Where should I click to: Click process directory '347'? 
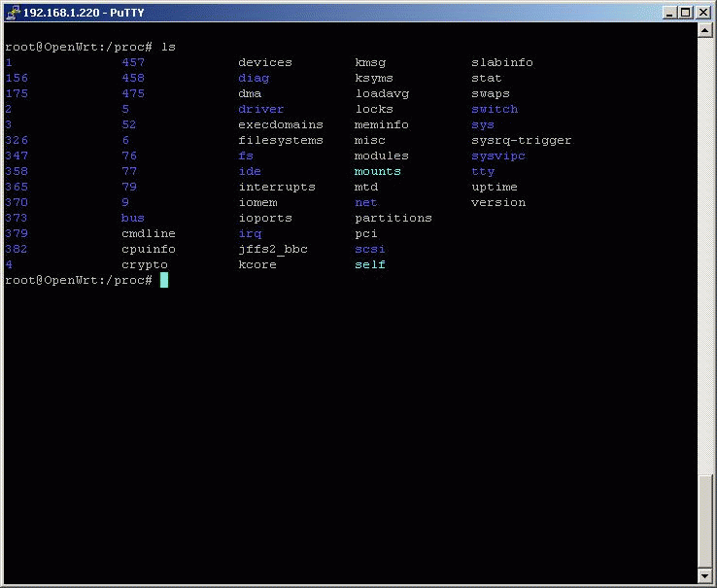coord(17,156)
